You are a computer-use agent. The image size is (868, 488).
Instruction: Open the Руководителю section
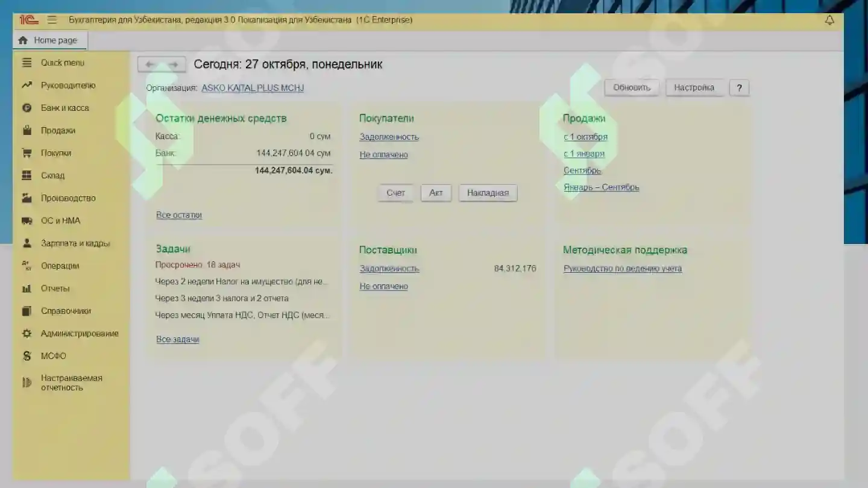coord(68,86)
